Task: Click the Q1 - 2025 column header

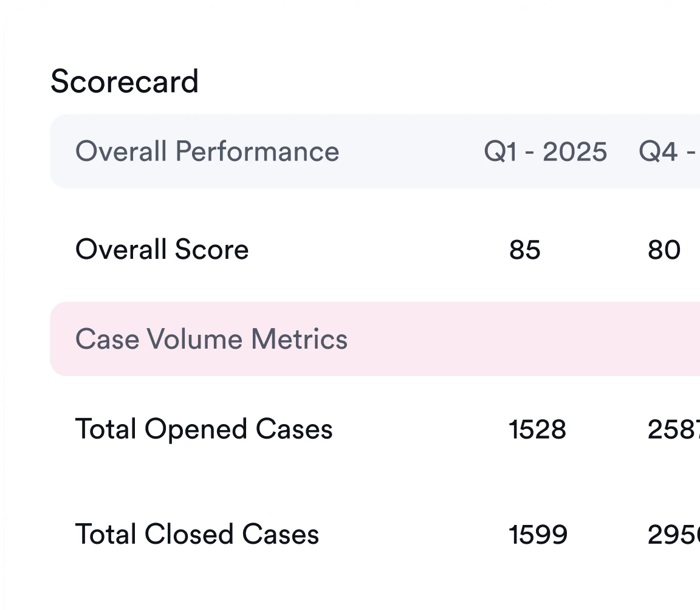Action: [545, 151]
